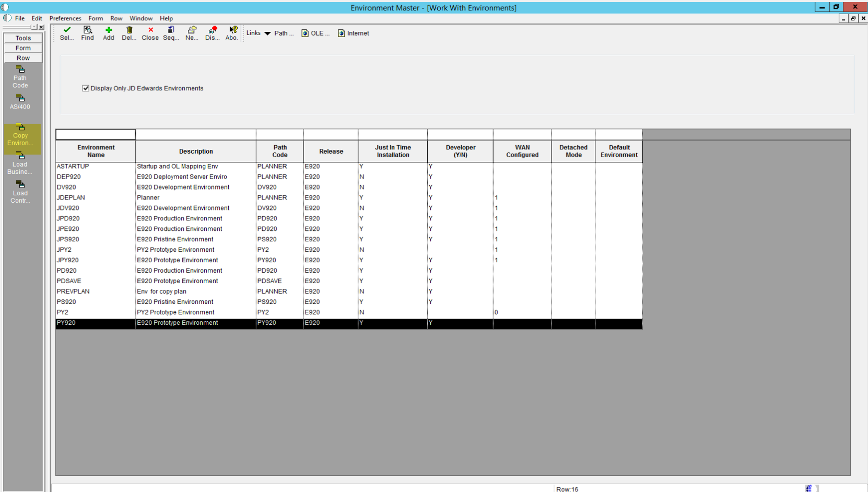Select the JDV920 environment row
The height and width of the screenshot is (492, 868).
(x=349, y=208)
